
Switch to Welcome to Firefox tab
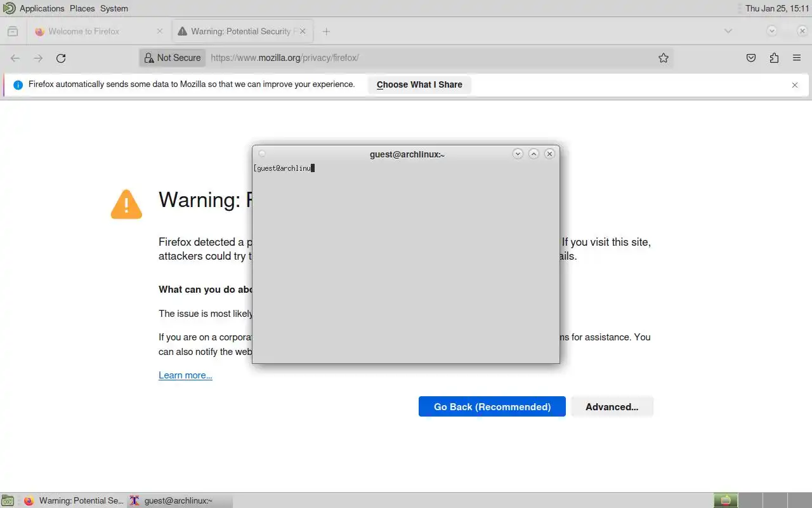coord(99,31)
